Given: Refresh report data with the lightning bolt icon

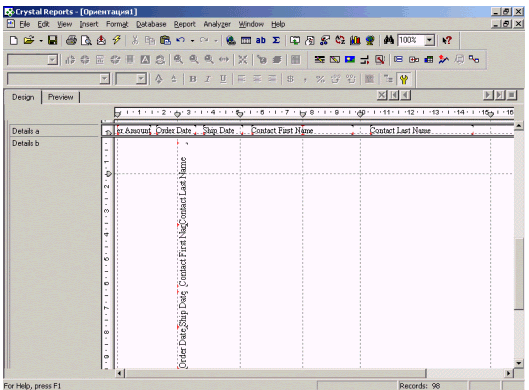Looking at the screenshot, I should tap(117, 40).
